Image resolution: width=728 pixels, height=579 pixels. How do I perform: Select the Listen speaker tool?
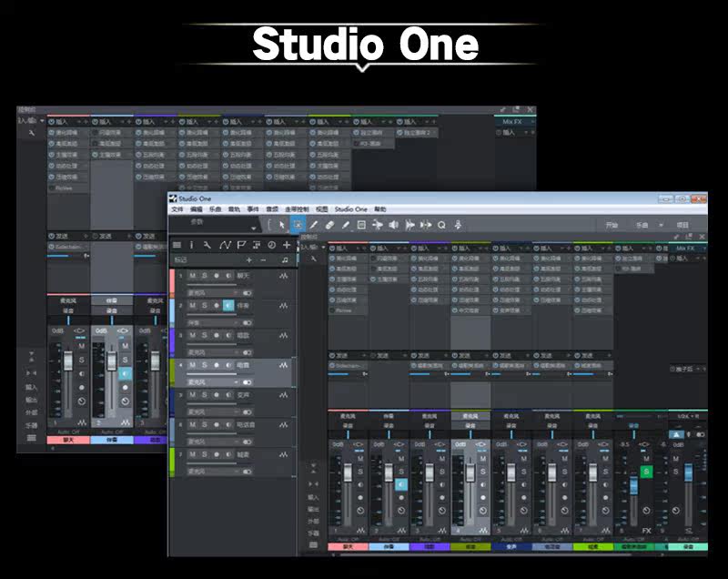tap(393, 225)
